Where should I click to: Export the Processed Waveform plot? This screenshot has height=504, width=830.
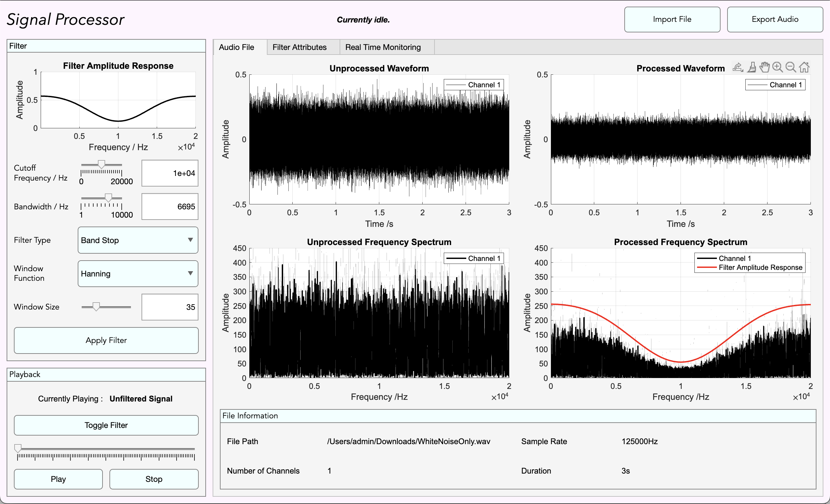(x=738, y=67)
